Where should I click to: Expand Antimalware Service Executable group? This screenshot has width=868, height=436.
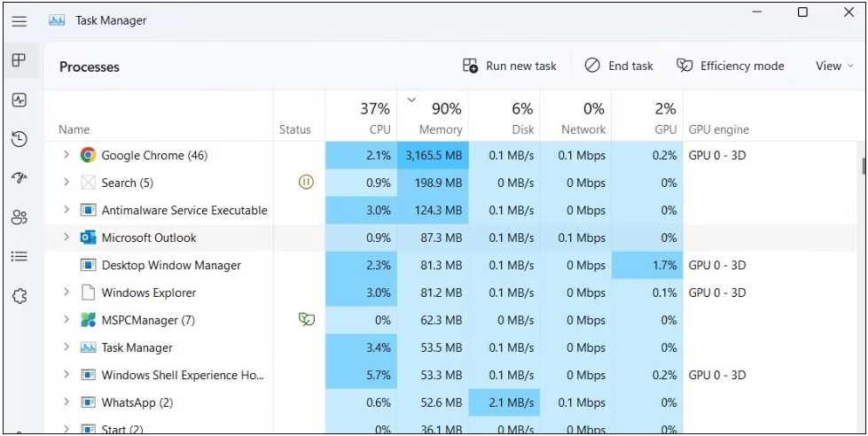tap(66, 210)
